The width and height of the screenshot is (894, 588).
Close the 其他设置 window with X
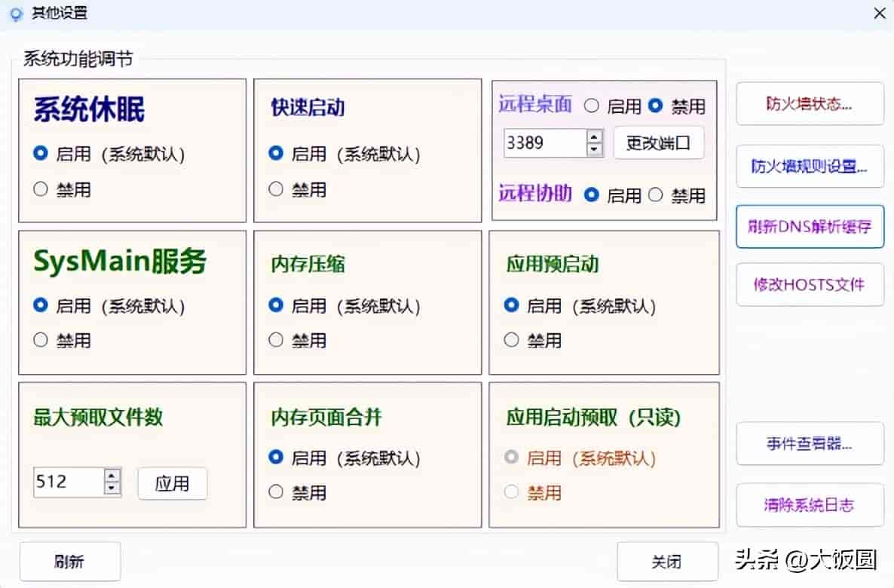(880, 13)
